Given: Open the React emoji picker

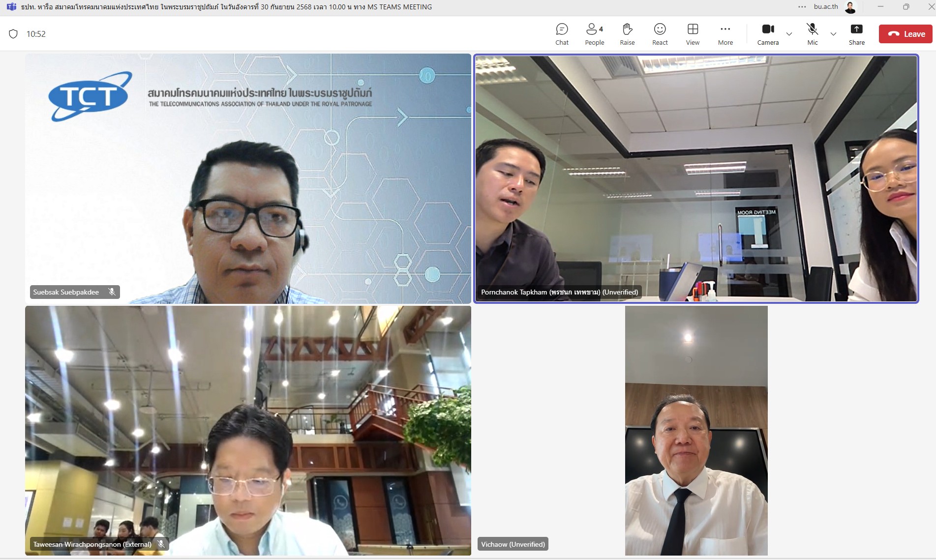Looking at the screenshot, I should click(x=660, y=34).
